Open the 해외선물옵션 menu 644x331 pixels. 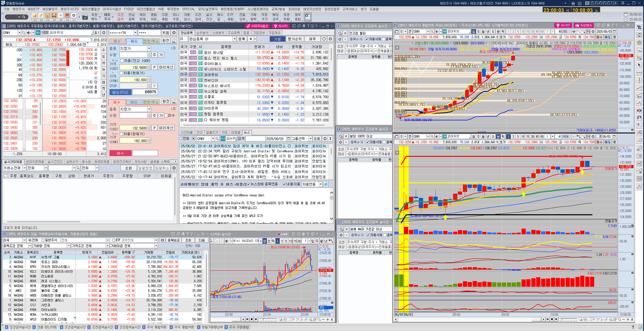pyautogui.click(x=91, y=9)
